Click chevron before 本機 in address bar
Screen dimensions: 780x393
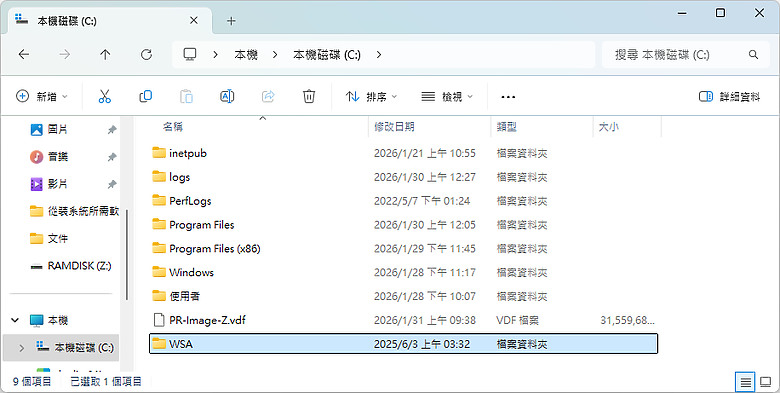click(215, 55)
